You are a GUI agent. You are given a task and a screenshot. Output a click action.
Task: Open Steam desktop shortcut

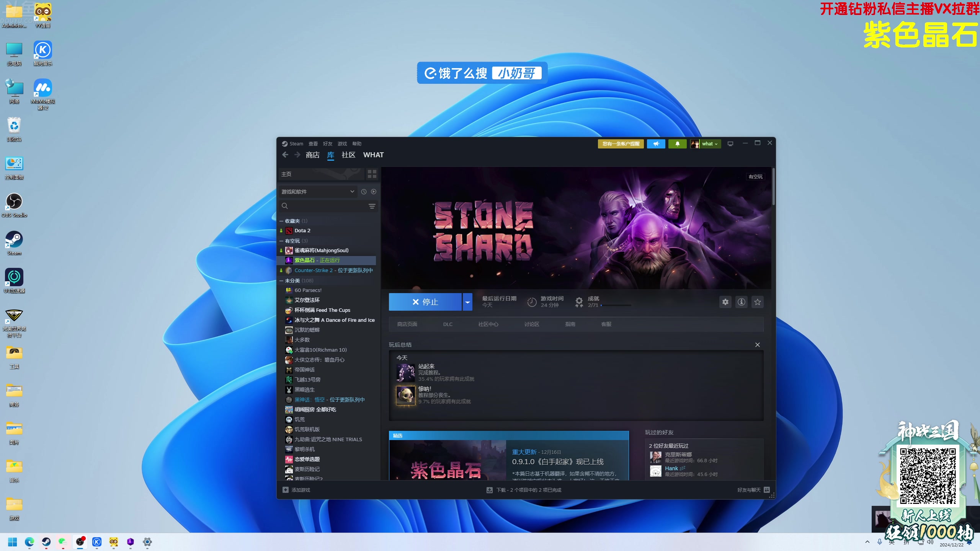click(14, 243)
